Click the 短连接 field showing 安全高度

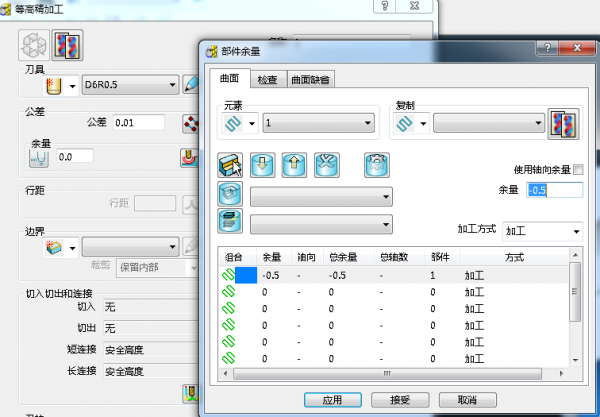(x=151, y=350)
